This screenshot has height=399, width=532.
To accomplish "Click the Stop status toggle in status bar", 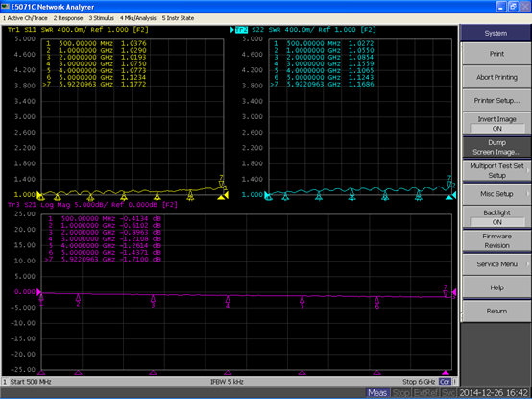I will (x=400, y=393).
